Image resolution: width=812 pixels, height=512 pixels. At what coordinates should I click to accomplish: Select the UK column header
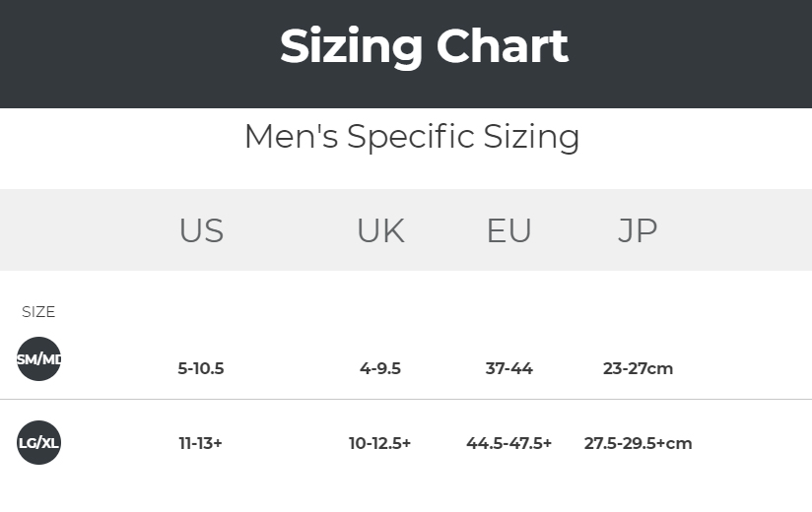pos(380,230)
